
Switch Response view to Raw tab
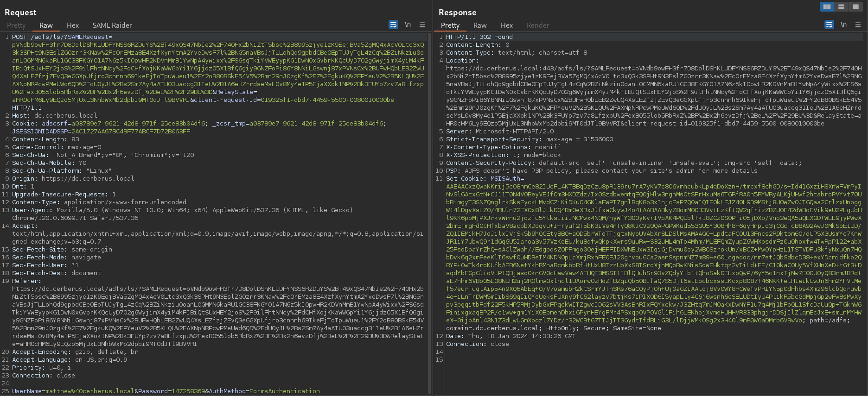(x=480, y=25)
